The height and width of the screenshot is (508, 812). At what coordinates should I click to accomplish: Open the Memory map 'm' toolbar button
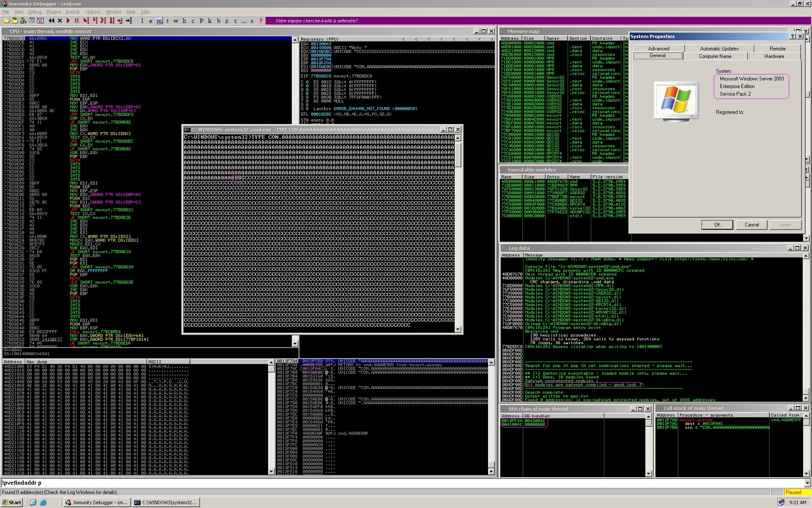click(x=159, y=20)
